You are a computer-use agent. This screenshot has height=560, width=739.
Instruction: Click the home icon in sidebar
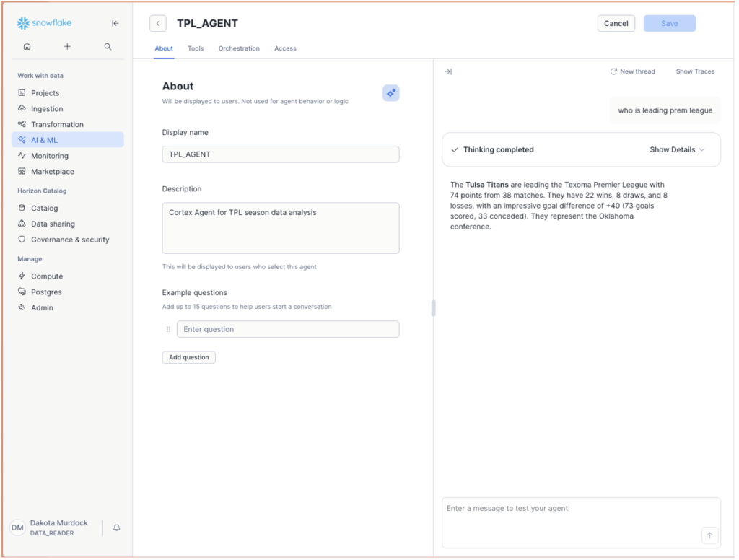(27, 47)
